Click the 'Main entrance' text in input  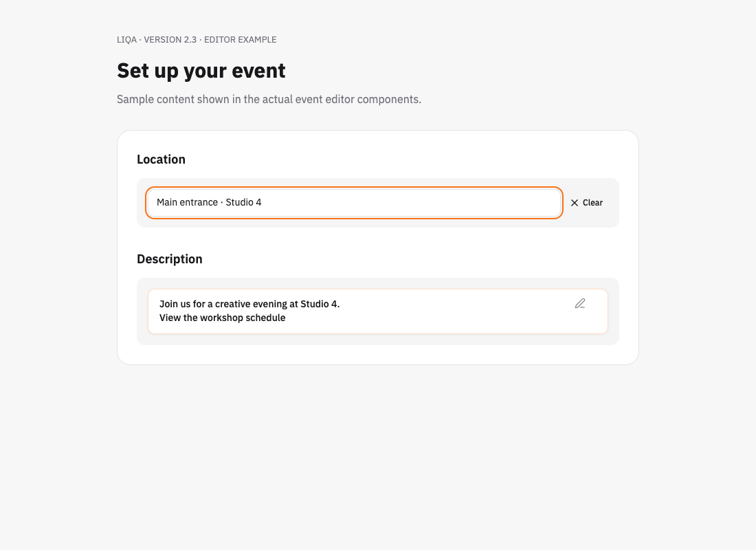(x=187, y=202)
